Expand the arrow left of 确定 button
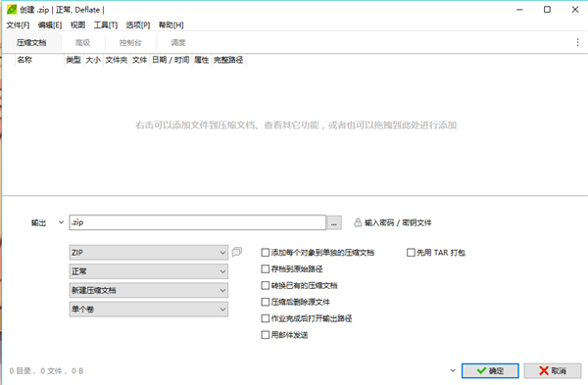Screen dimensions: 588x385 coord(453,370)
